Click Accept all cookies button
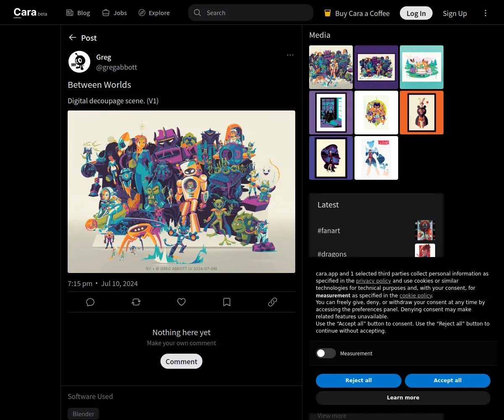Image resolution: width=504 pixels, height=420 pixels. tap(448, 381)
